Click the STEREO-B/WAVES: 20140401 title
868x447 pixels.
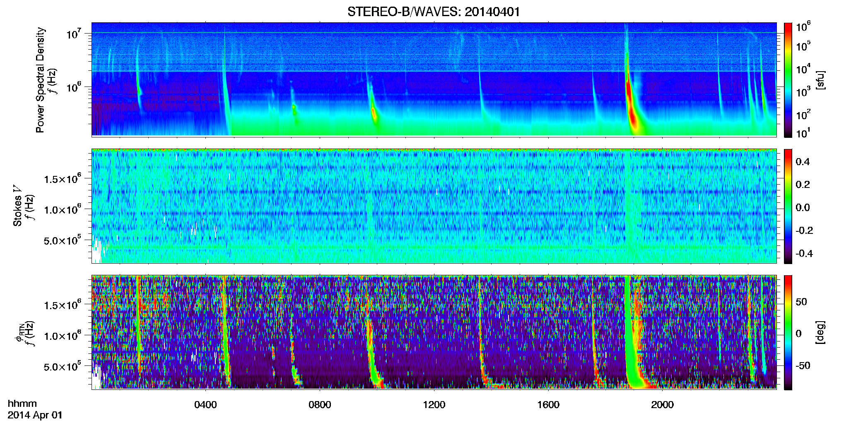(x=434, y=12)
